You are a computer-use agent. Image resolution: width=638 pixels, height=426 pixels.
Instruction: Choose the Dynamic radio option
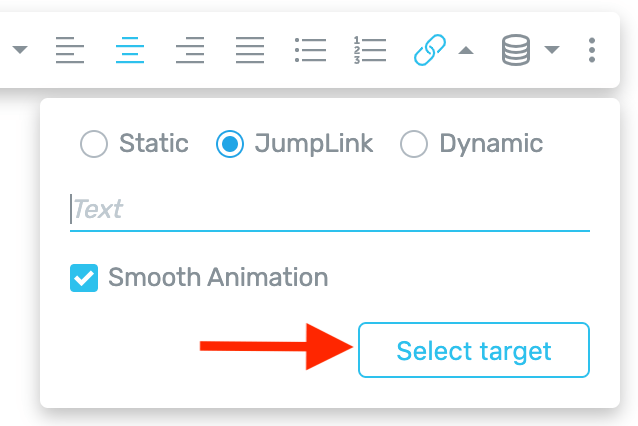point(414,144)
